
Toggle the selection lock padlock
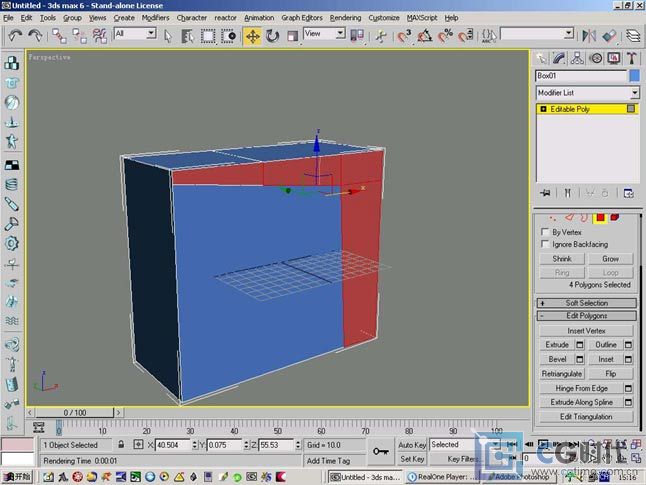pyautogui.click(x=121, y=445)
